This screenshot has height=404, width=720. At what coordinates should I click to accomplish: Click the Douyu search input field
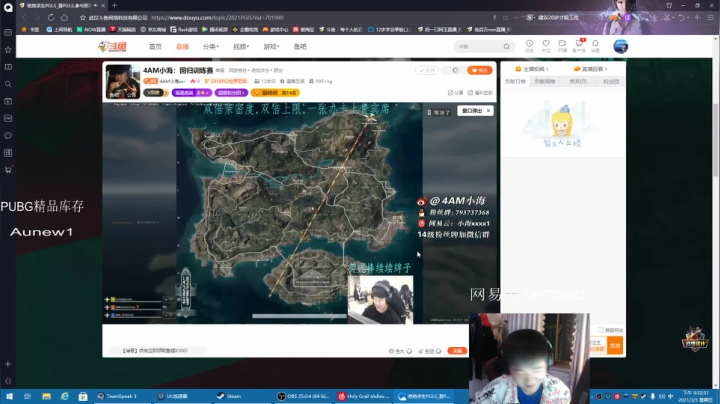(478, 46)
